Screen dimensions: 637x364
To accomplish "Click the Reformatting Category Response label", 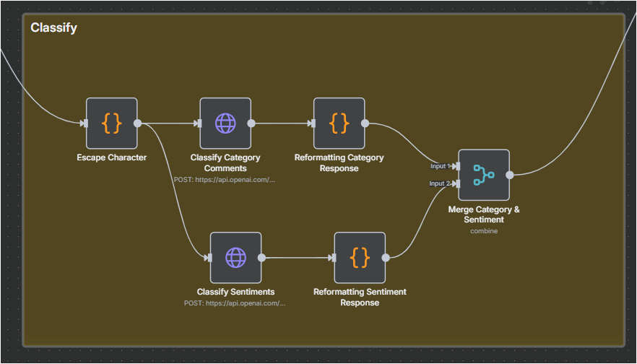I will [x=339, y=163].
